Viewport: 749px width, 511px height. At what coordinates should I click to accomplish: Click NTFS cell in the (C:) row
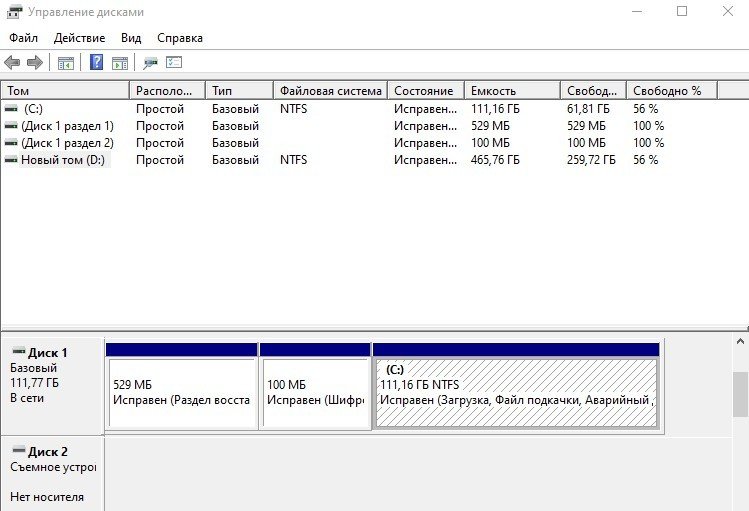[x=294, y=109]
